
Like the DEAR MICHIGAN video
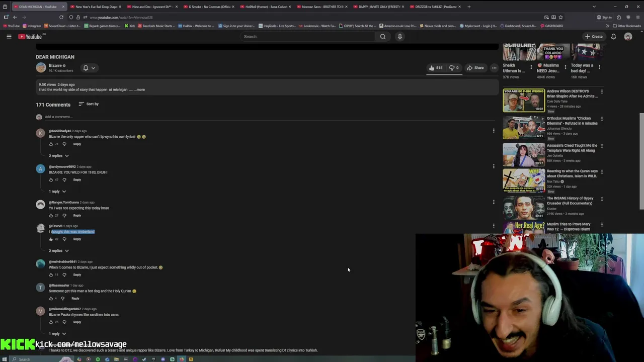pyautogui.click(x=436, y=68)
